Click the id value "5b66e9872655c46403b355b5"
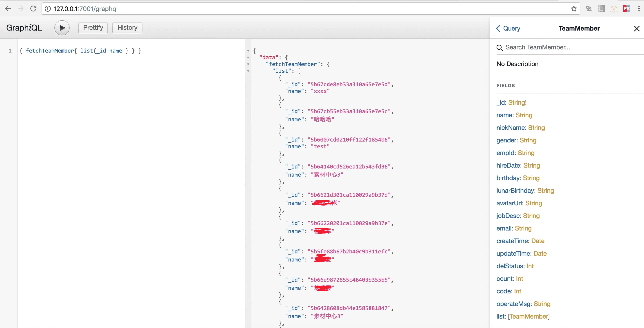 [x=349, y=280]
